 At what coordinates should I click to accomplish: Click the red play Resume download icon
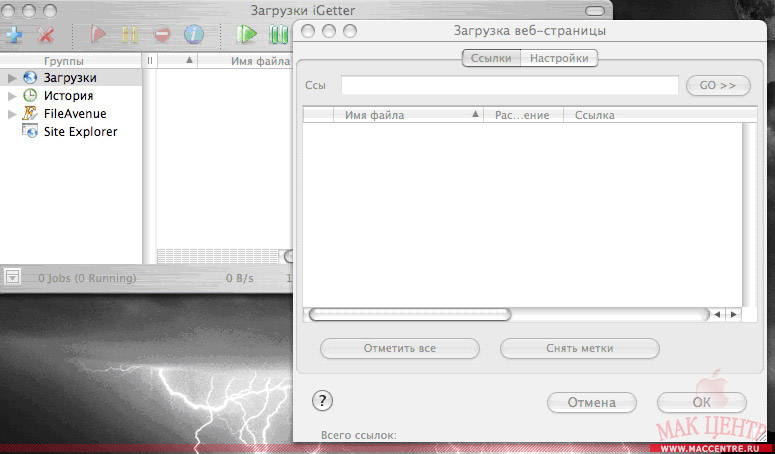97,34
